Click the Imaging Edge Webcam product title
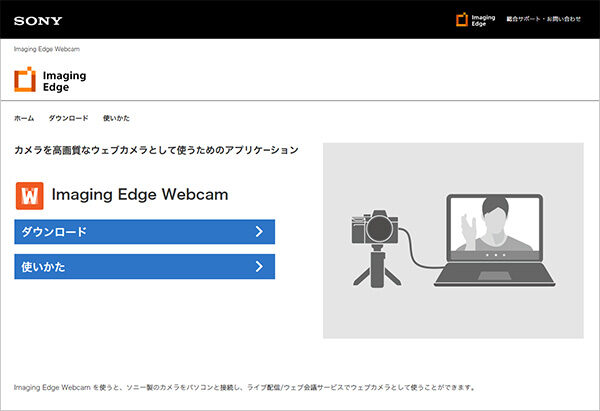The width and height of the screenshot is (600, 411). click(140, 195)
